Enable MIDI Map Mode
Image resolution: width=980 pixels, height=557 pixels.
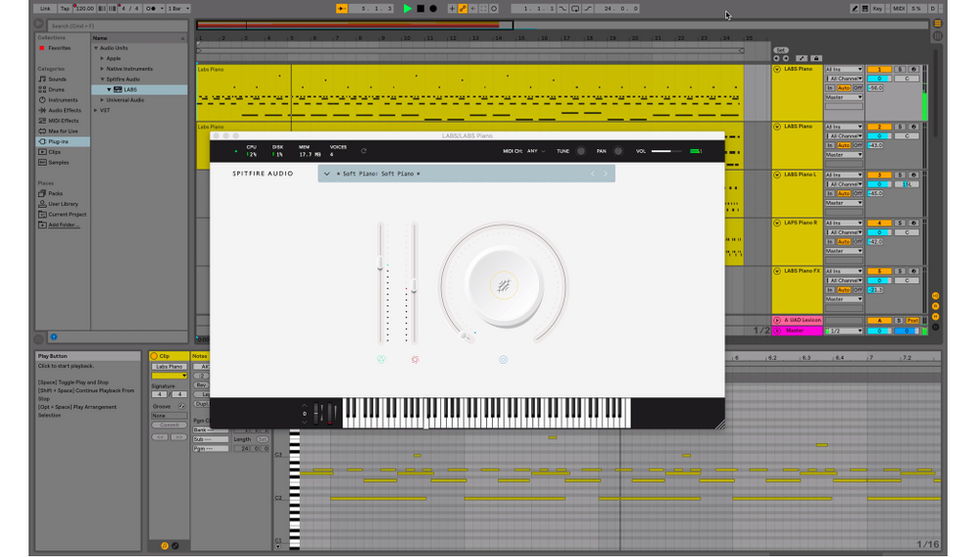pos(899,9)
